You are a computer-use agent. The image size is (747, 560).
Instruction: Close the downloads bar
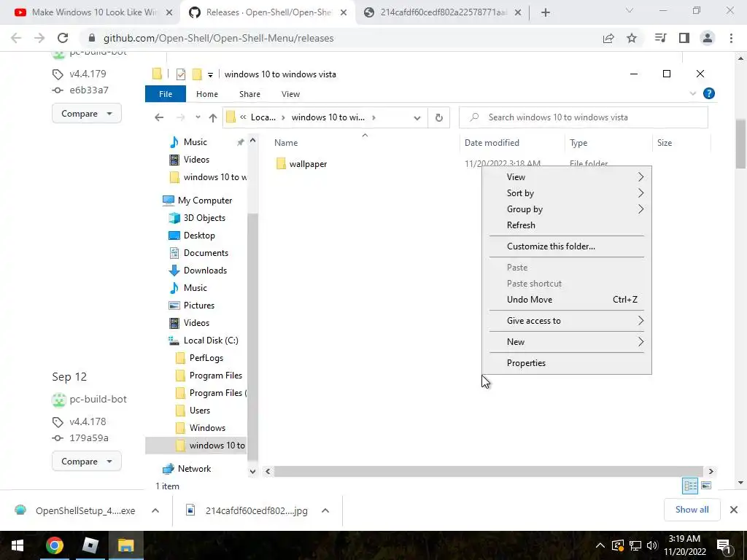pos(734,510)
